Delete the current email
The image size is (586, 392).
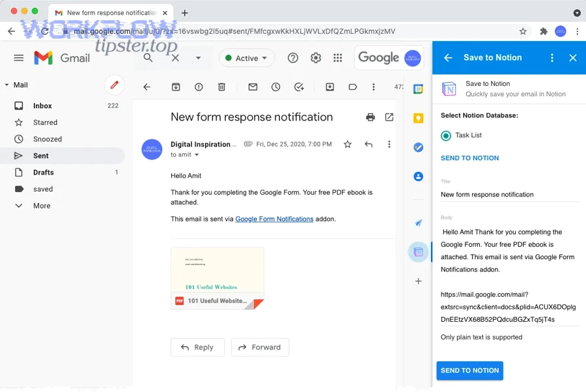[x=221, y=87]
